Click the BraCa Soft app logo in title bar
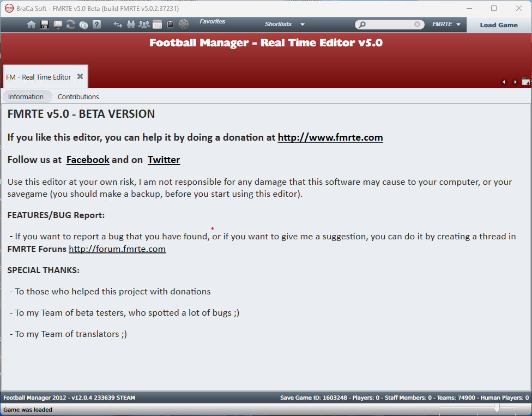This screenshot has width=532, height=416. pos(9,9)
